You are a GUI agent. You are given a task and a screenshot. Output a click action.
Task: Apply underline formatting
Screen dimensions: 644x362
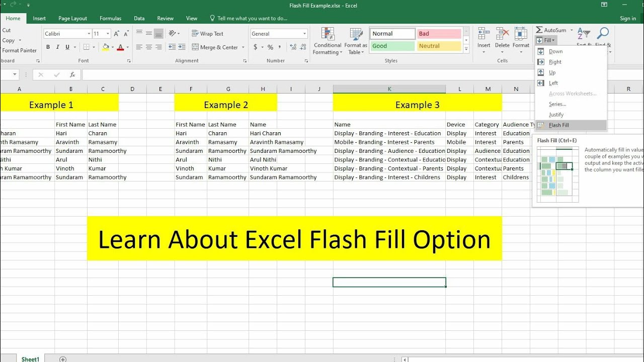coord(67,47)
